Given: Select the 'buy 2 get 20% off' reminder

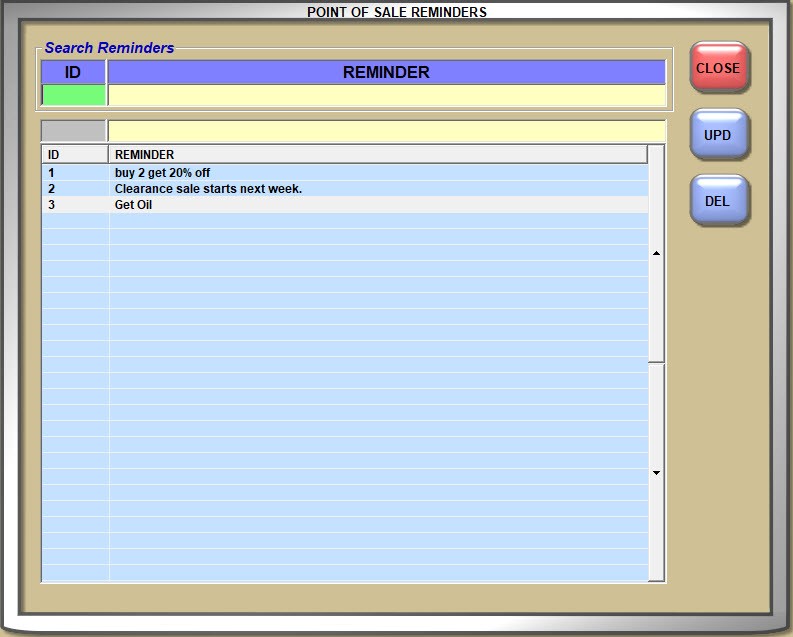Looking at the screenshot, I should click(x=162, y=173).
